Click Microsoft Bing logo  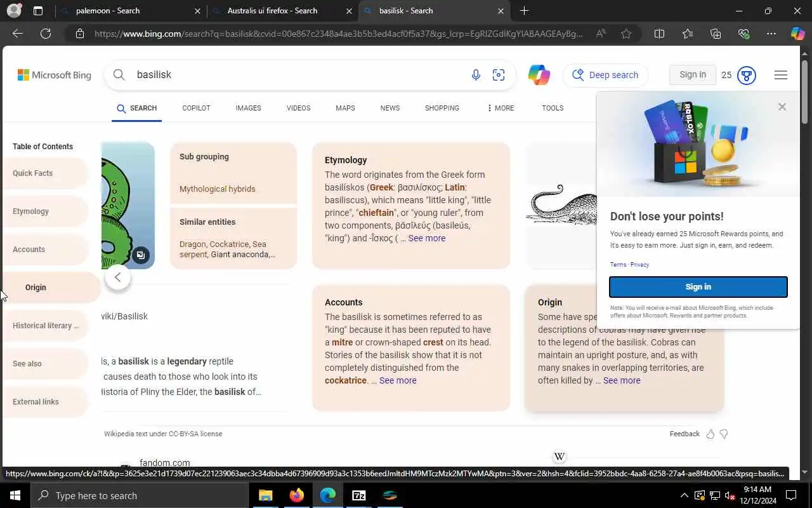[54, 75]
